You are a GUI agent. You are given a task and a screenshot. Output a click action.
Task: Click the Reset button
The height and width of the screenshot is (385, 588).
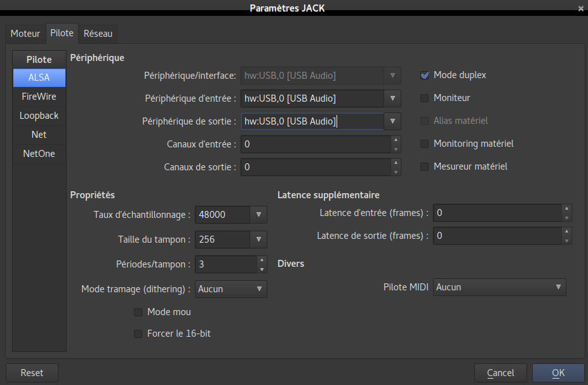pos(32,373)
